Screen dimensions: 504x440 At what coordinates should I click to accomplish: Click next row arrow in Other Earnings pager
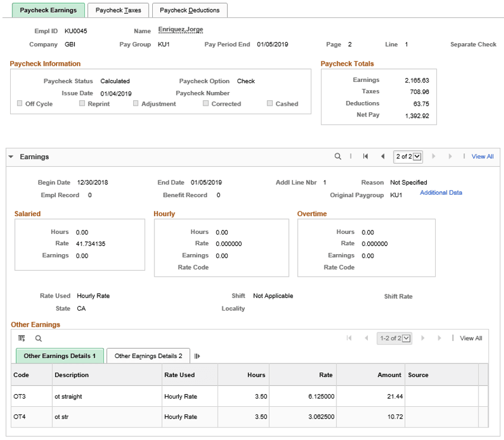pos(423,338)
